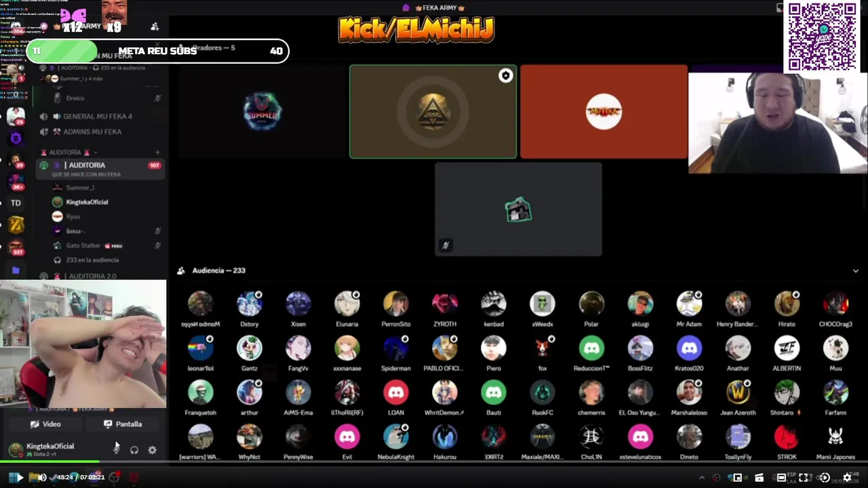
Task: Select Ryuu in channel speaker list
Action: pos(73,217)
